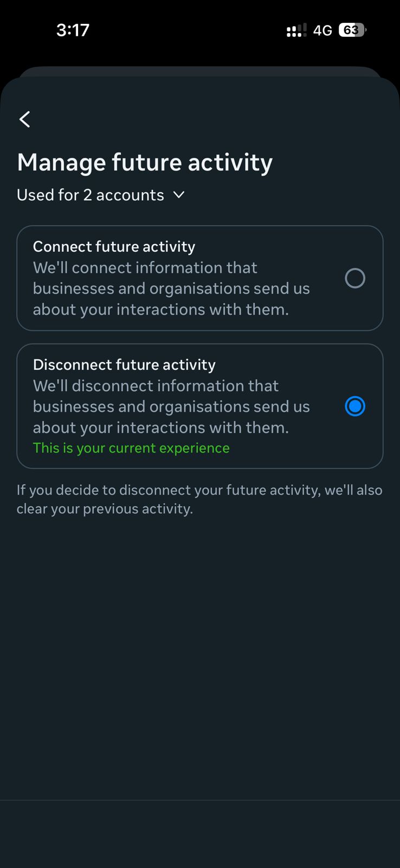400x868 pixels.
Task: Tap the "Disconnect future activity" option title
Action: tap(124, 365)
